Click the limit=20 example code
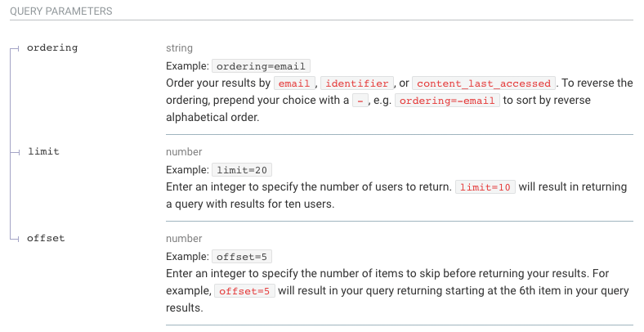 [242, 170]
